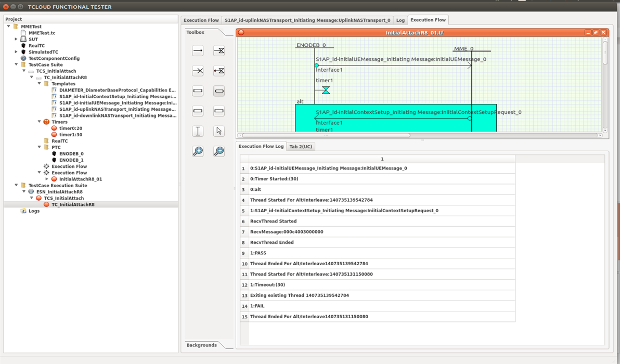Click the zoom out magnifier
The width and height of the screenshot is (620, 364).
click(x=219, y=151)
